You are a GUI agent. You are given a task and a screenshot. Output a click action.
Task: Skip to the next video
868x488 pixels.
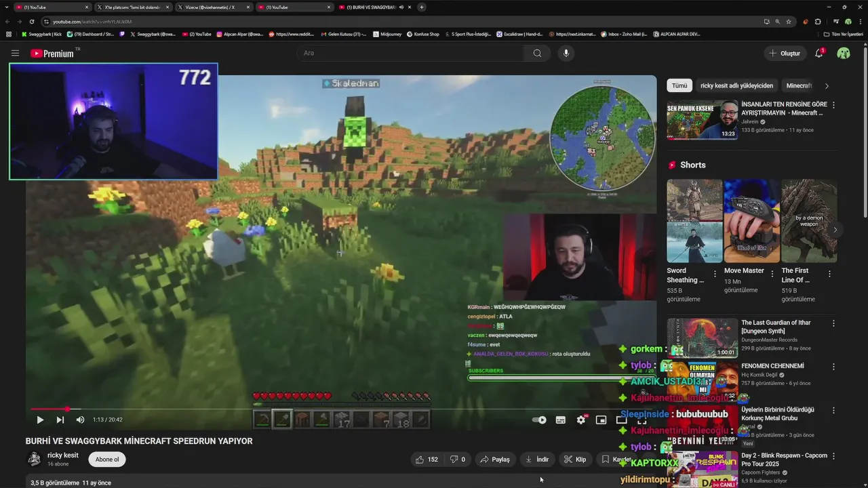tap(60, 420)
